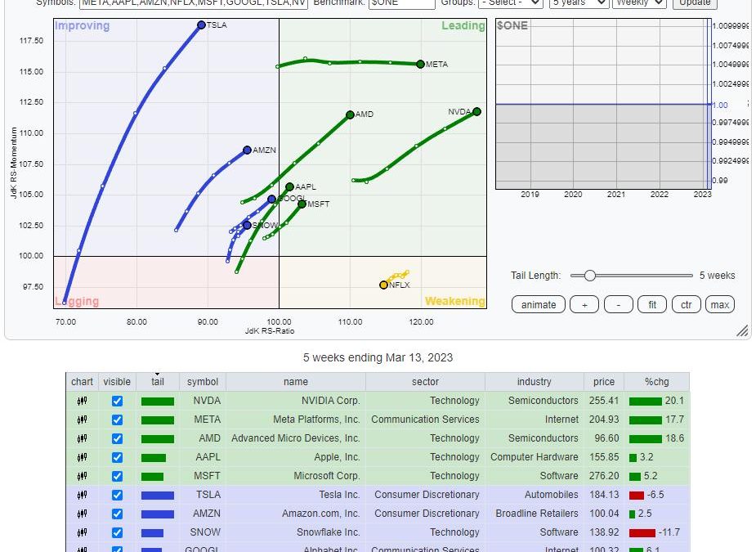Uncheck visibility for MSFT
The width and height of the screenshot is (756, 552).
pos(117,476)
